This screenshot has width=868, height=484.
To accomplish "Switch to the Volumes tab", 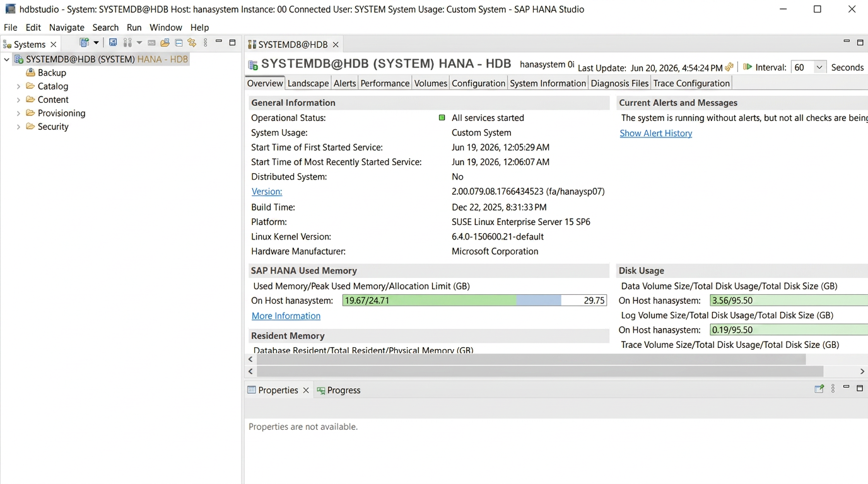I will 431,83.
